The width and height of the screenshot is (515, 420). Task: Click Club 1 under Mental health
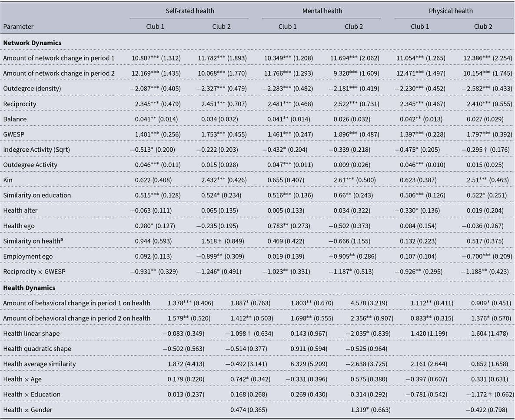pos(288,27)
